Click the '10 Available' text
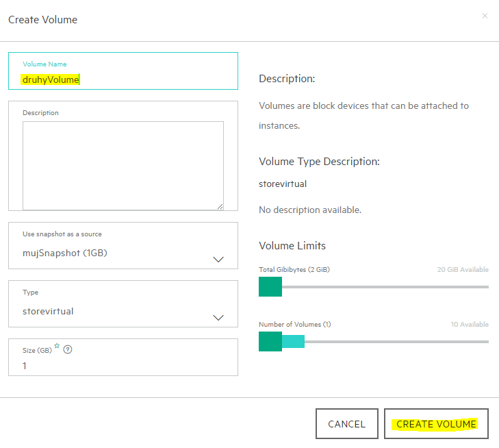 pyautogui.click(x=470, y=325)
